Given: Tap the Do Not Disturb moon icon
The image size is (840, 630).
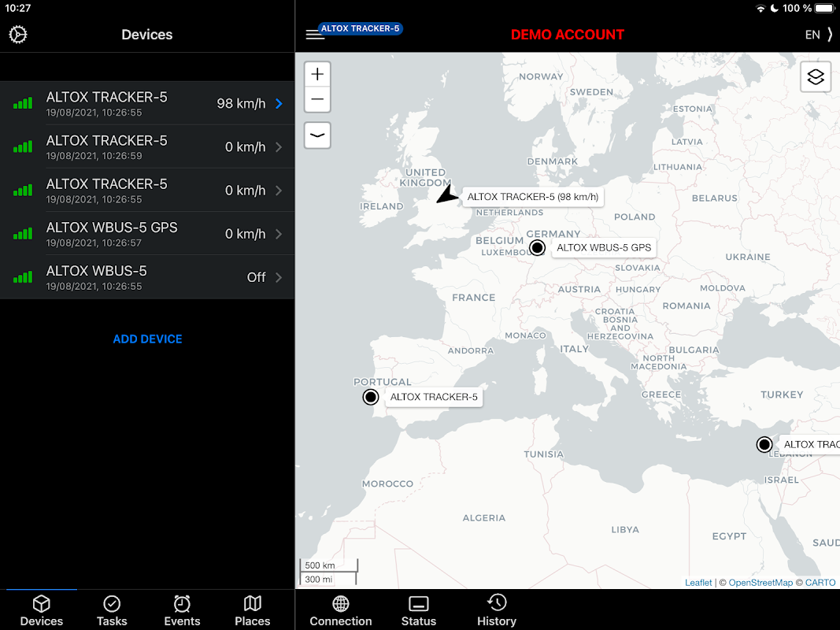Looking at the screenshot, I should tap(774, 8).
